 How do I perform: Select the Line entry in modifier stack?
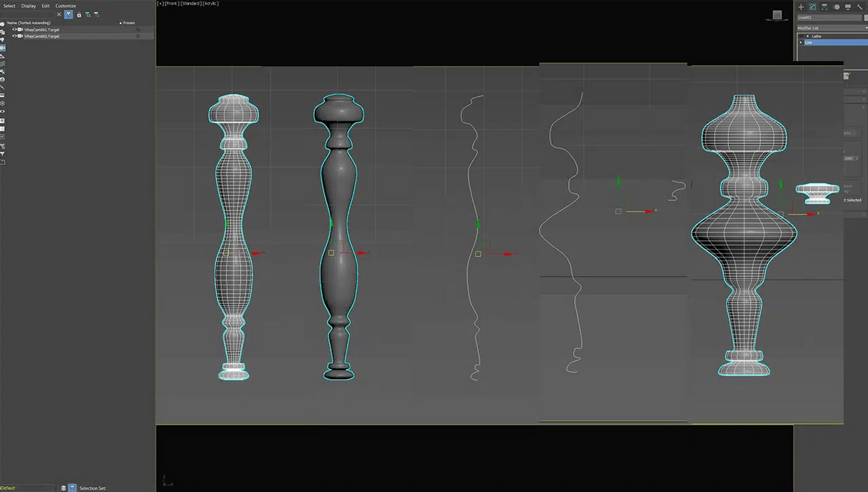click(832, 43)
